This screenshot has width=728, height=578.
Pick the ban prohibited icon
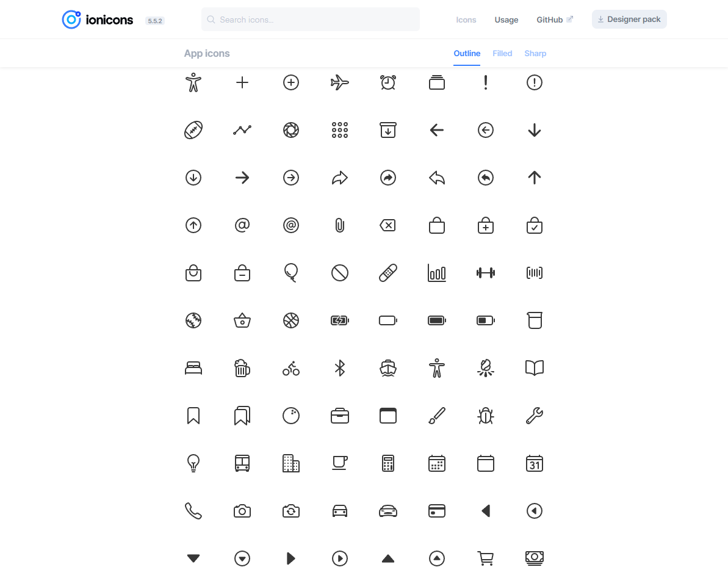coord(339,273)
